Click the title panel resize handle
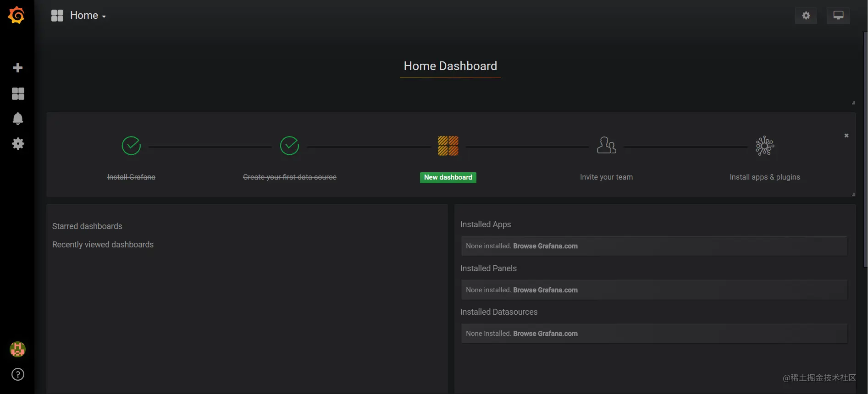This screenshot has height=394, width=868. click(853, 103)
